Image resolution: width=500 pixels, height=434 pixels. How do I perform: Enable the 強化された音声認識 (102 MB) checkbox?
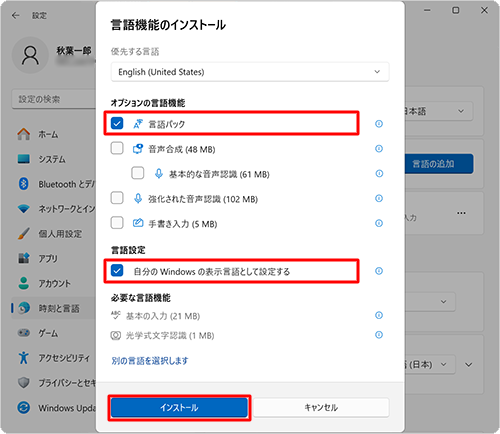pyautogui.click(x=117, y=198)
